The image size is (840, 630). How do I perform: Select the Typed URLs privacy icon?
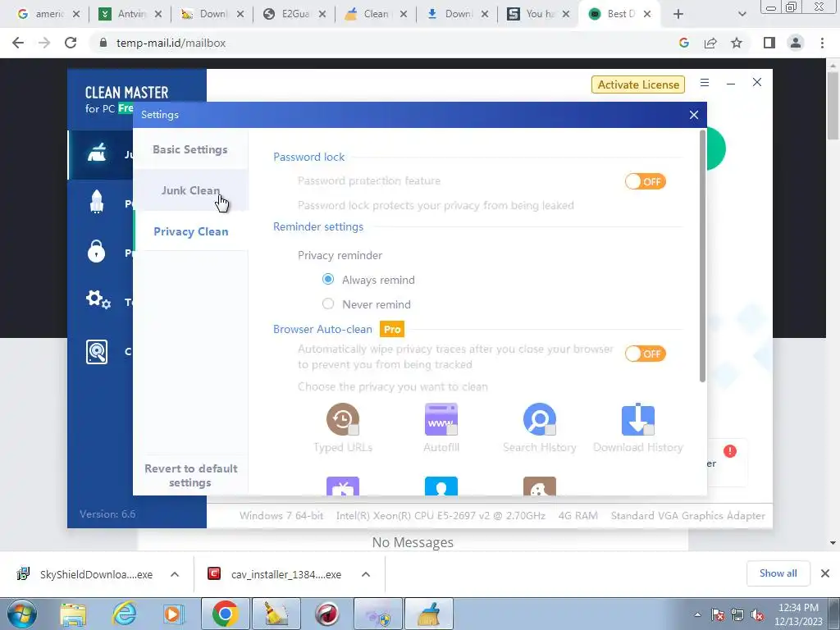click(x=343, y=419)
